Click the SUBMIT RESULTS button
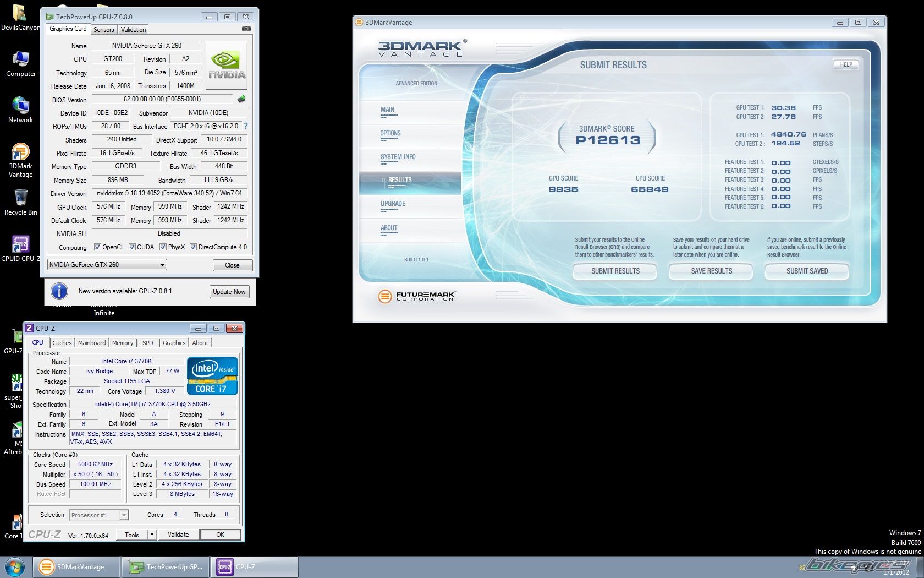Screen dimensions: 924x578 [615, 271]
